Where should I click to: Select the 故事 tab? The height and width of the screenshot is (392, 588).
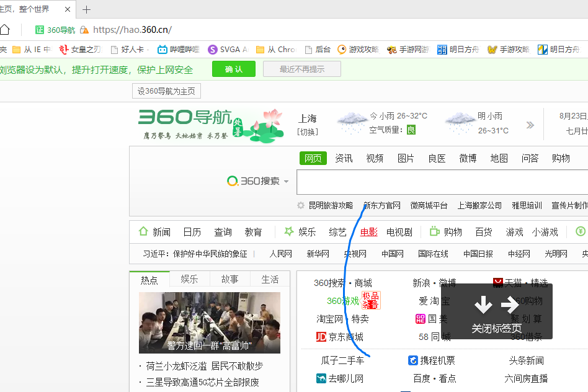tap(229, 279)
